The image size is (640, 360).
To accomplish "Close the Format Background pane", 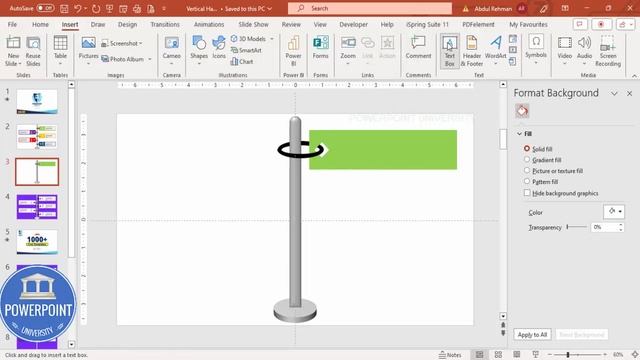I will click(x=629, y=93).
